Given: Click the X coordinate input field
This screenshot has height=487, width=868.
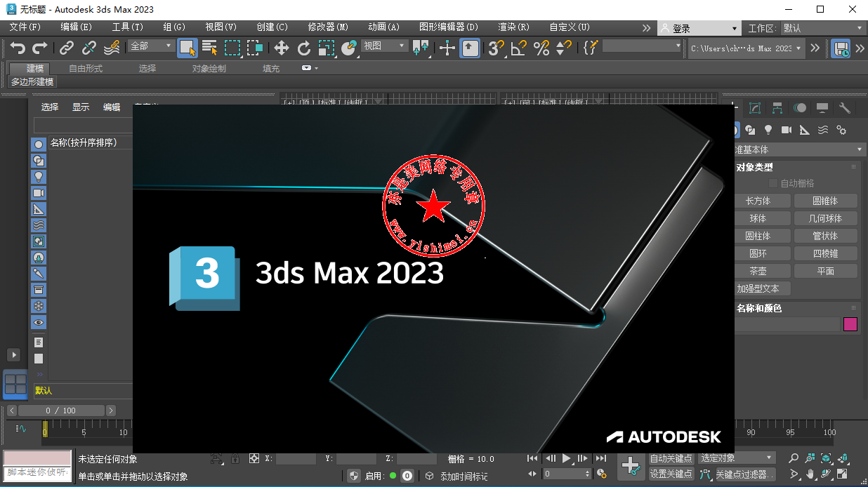Looking at the screenshot, I should [x=296, y=459].
